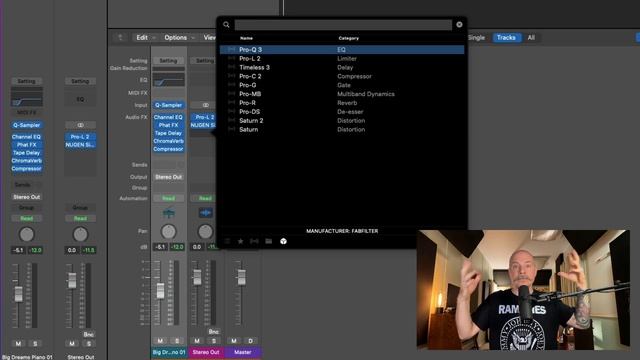Image resolution: width=640 pixels, height=360 pixels.
Task: Click stereo link icon on inspector Stereo Out strip
Action: (x=80, y=125)
